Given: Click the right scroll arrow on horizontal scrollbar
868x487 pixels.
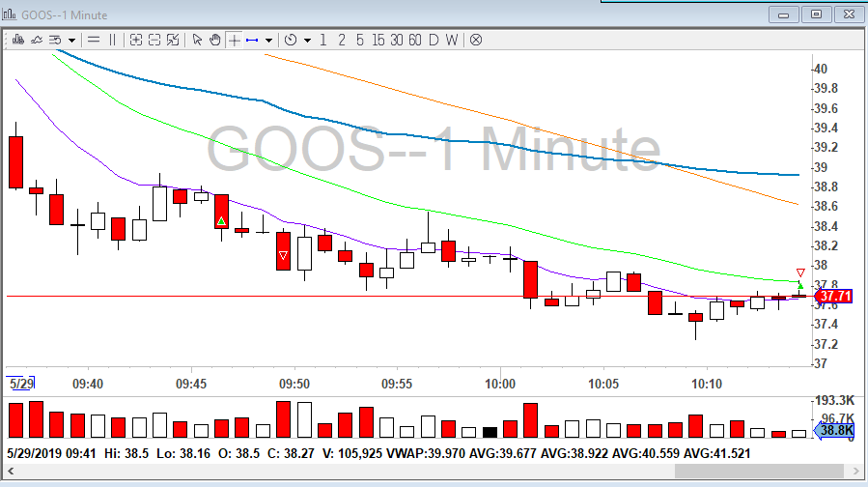Looking at the screenshot, I should [855, 471].
